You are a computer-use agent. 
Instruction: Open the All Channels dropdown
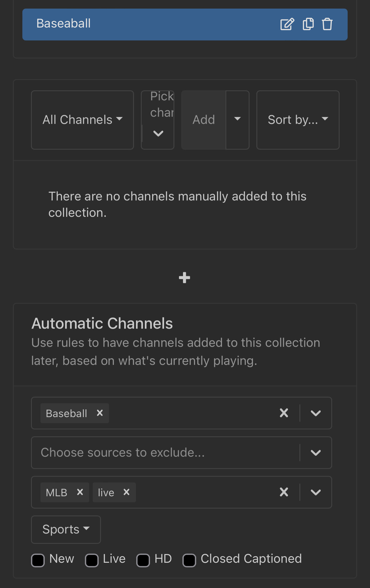click(82, 120)
